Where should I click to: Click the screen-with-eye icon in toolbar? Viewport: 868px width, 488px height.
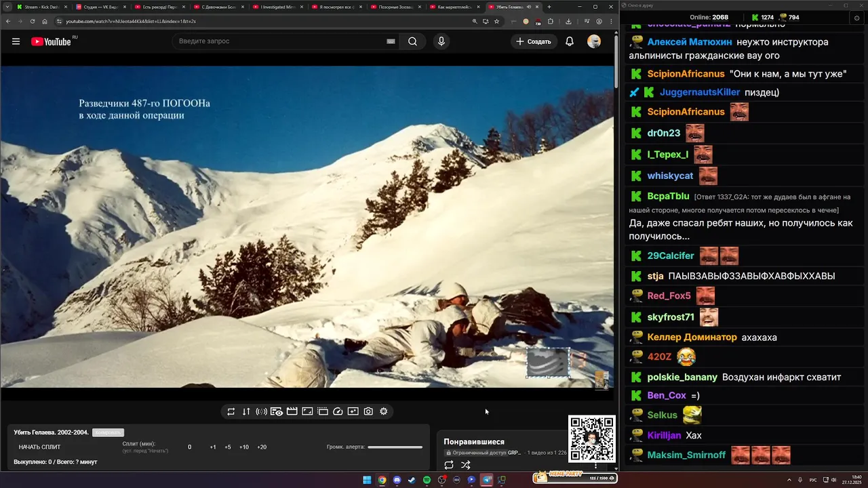(277, 411)
